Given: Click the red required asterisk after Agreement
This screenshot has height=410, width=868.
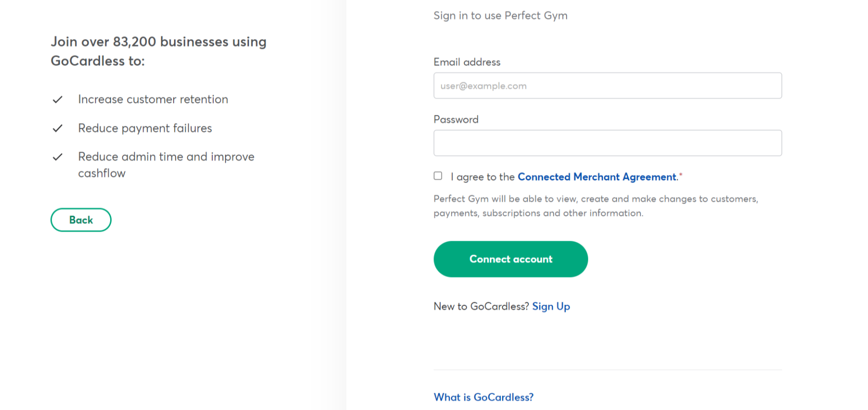Looking at the screenshot, I should click(681, 175).
